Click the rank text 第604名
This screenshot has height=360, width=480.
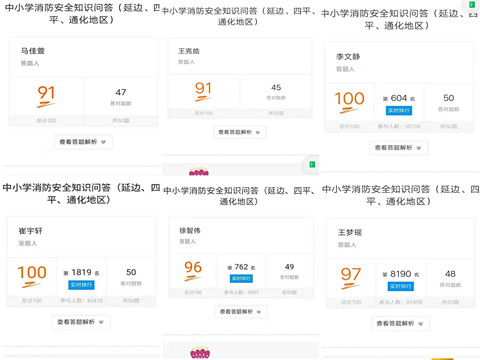tap(399, 98)
